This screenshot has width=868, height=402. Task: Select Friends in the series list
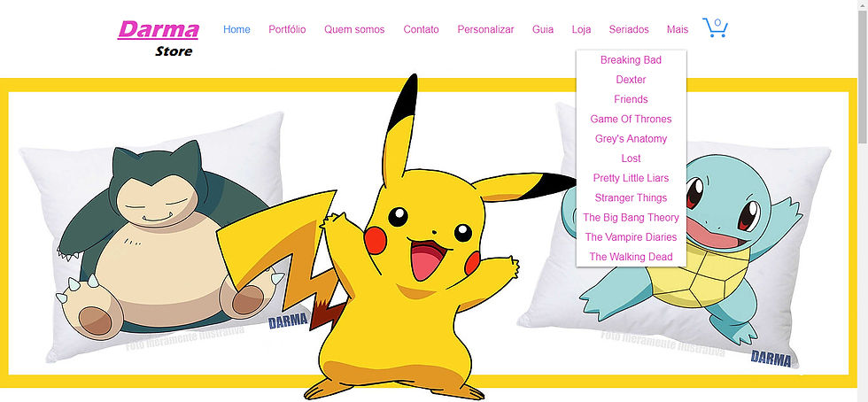point(631,99)
